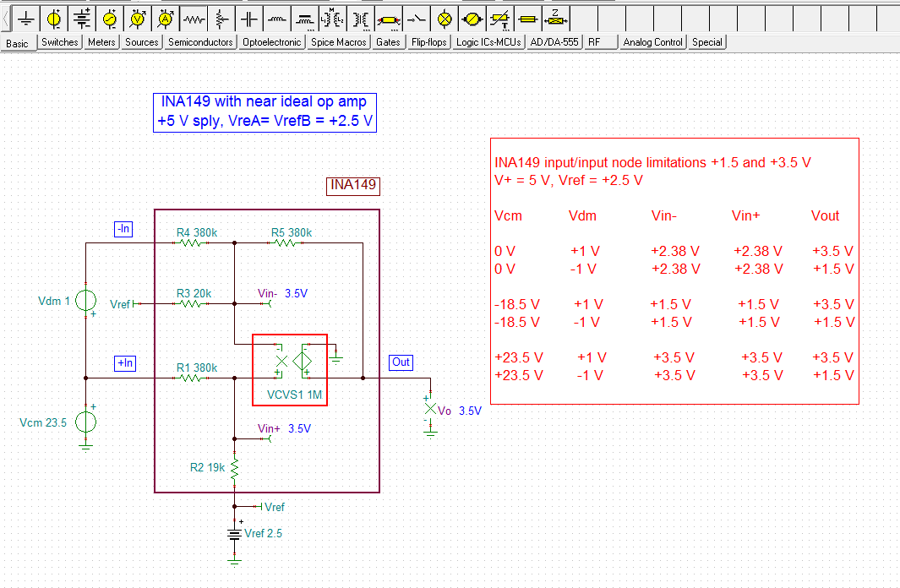
Task: Select the Potentiometer component icon
Action: tap(221, 19)
